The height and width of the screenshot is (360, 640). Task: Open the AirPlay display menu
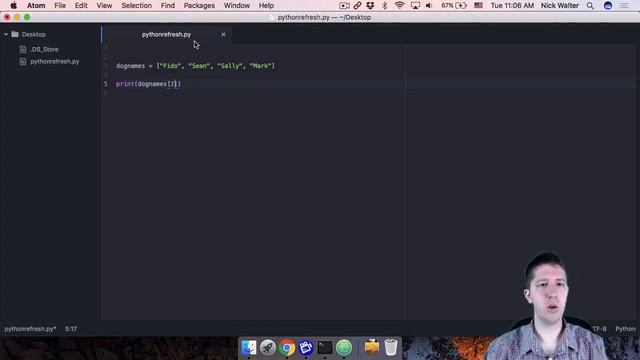[x=415, y=6]
